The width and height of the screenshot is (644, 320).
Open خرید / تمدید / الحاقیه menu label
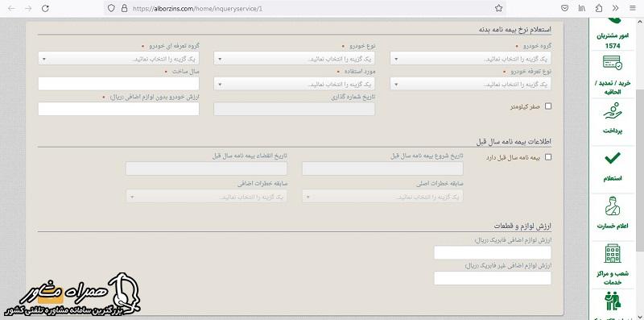click(x=613, y=88)
